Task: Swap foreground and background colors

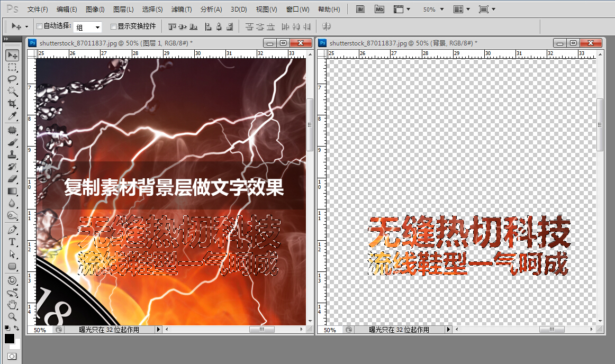Action: (16, 327)
